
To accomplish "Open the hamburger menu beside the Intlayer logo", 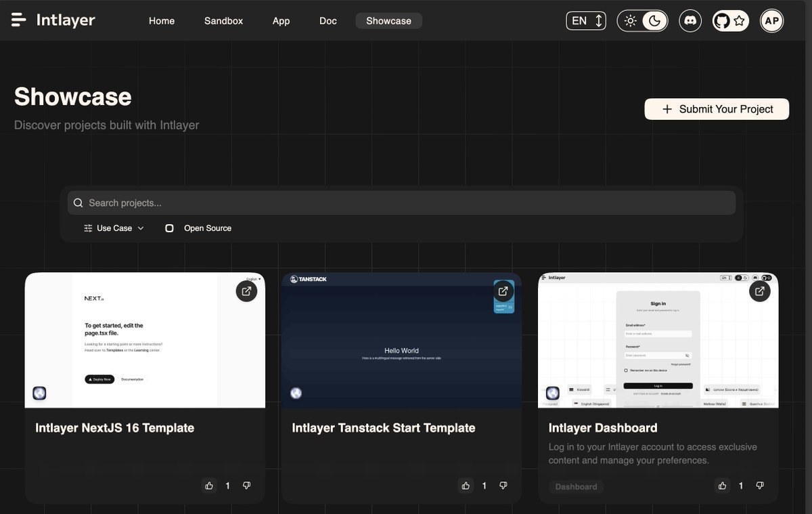I will coord(19,20).
